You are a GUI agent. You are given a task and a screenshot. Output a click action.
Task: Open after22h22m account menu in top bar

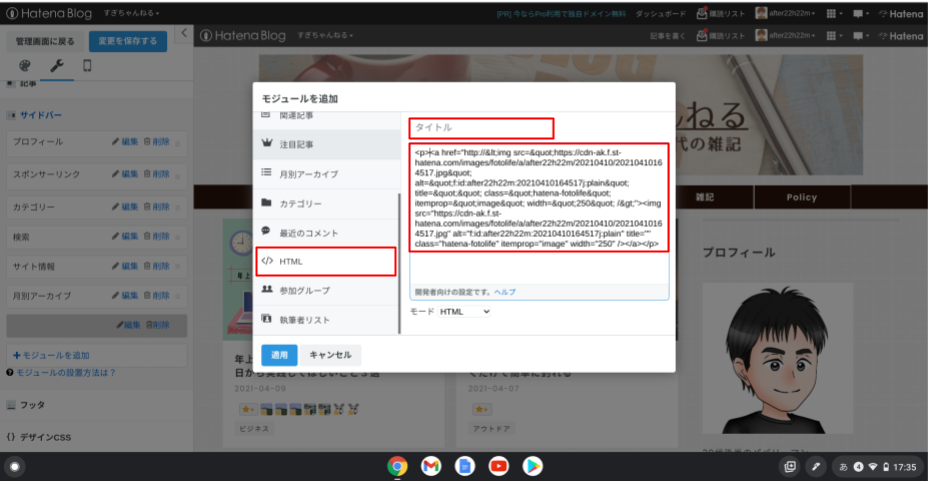tap(785, 14)
